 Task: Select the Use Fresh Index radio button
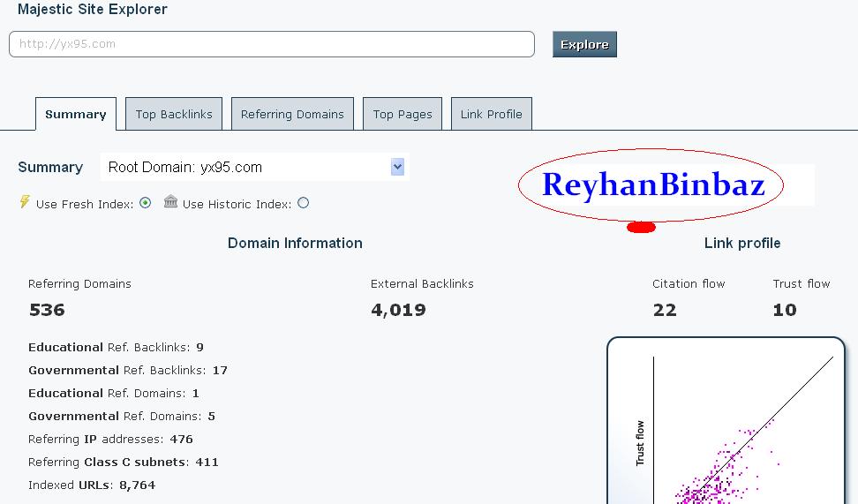pyautogui.click(x=145, y=203)
